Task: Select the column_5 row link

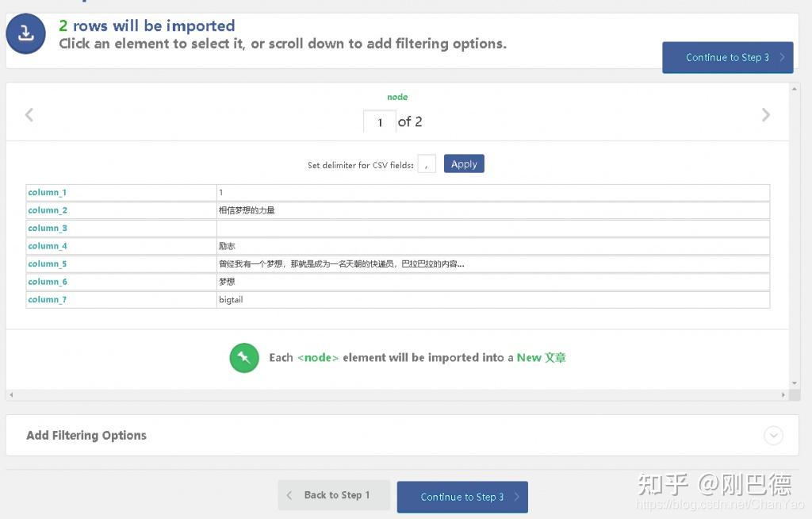Action: point(47,263)
